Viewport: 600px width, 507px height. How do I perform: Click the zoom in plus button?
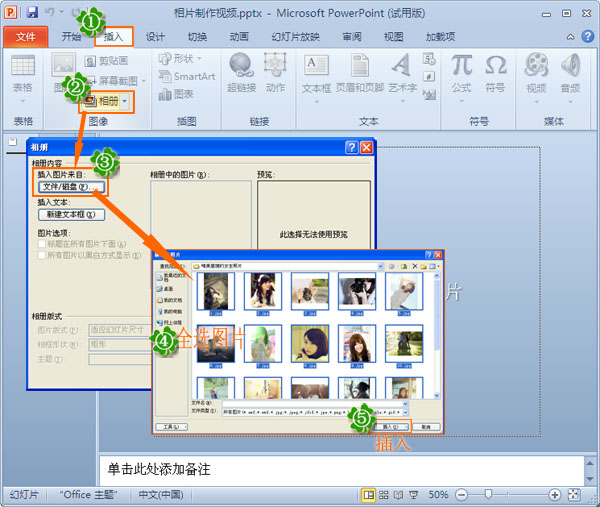(x=554, y=495)
